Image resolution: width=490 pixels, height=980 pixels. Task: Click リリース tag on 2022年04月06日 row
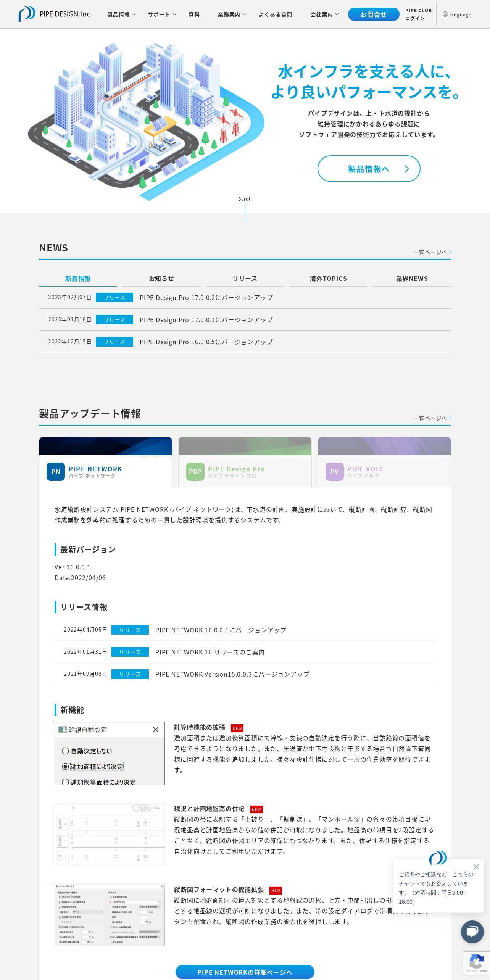(x=130, y=630)
